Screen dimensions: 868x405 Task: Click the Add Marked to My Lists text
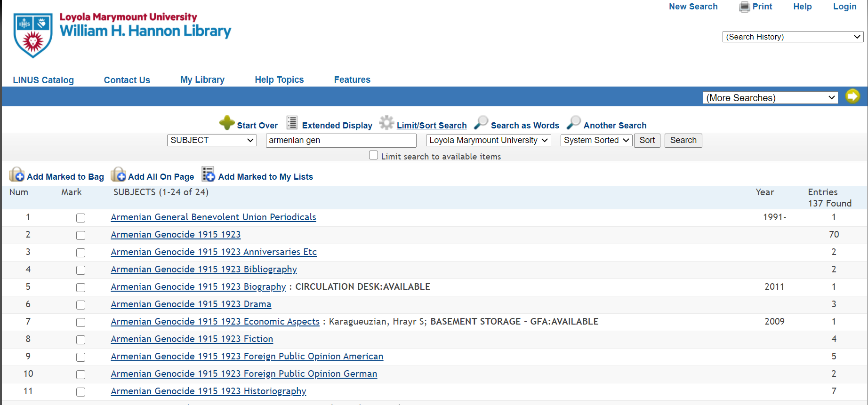pos(265,177)
